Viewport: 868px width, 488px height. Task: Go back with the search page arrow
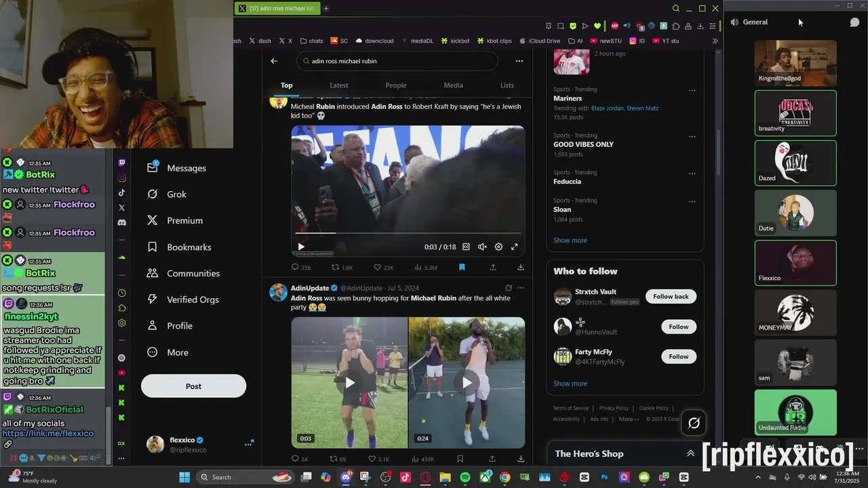click(274, 61)
